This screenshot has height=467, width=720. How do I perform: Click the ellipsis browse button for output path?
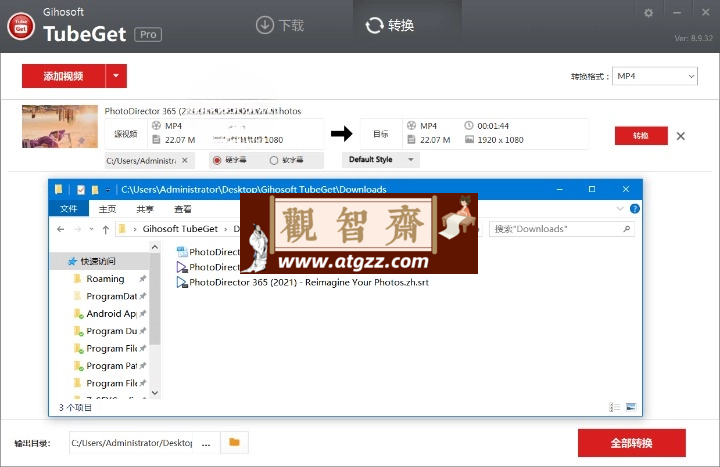point(206,443)
